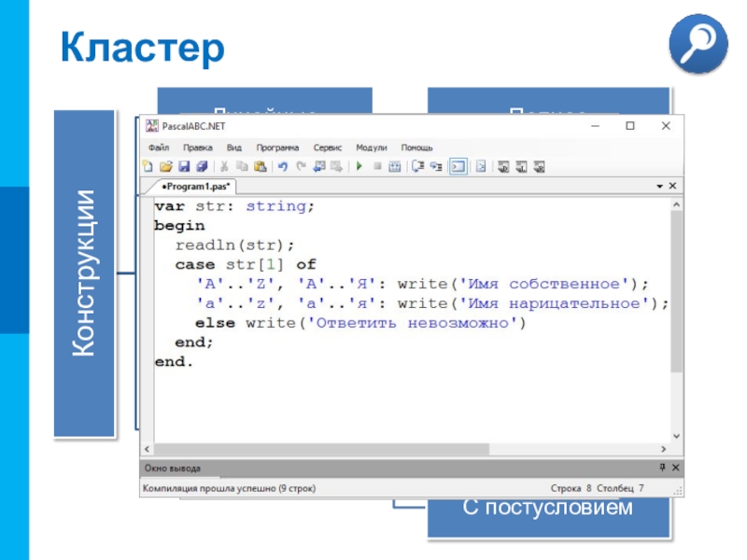Toggle pin on Окно вывода panel
The height and width of the screenshot is (560, 747).
(x=662, y=468)
